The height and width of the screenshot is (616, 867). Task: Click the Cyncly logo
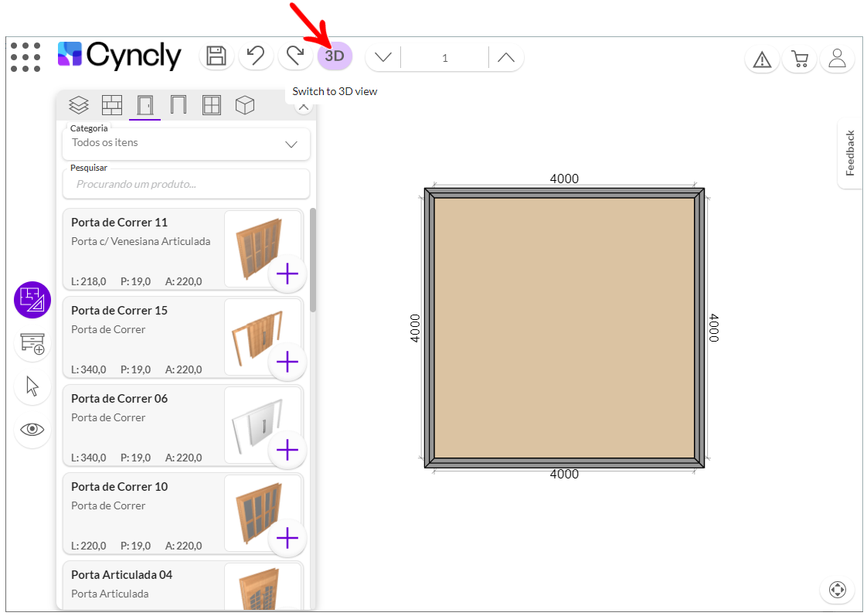tap(120, 56)
